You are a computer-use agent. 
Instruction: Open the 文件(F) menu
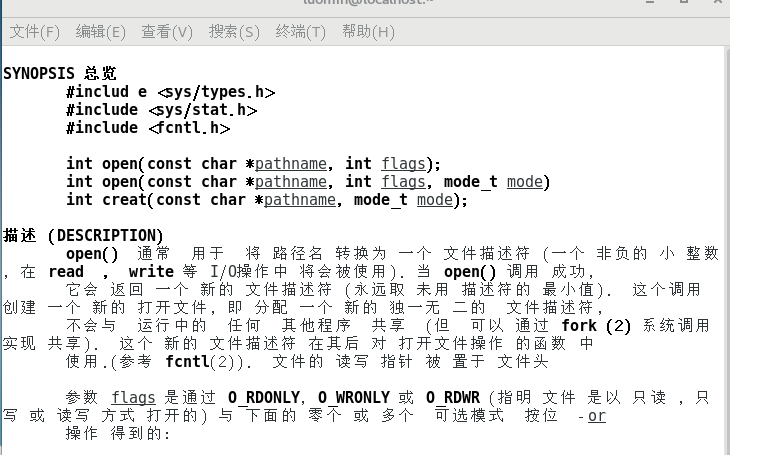point(34,32)
